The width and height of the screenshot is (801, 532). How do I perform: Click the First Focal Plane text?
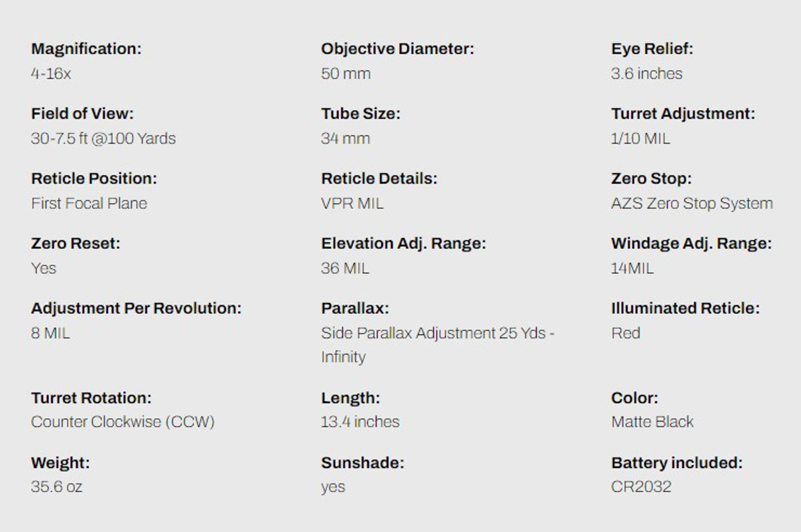point(89,204)
